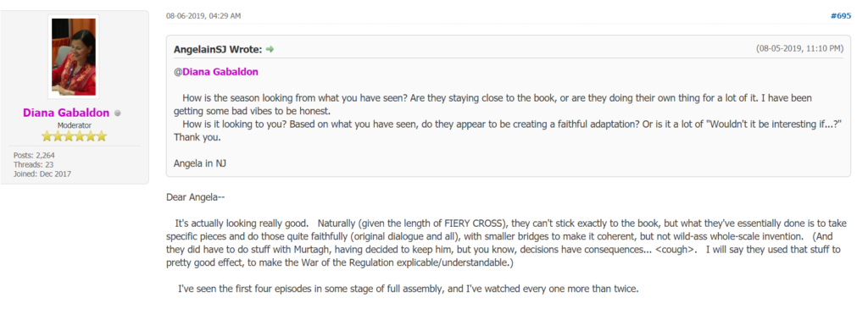Viewport: 868px width, 309px height.
Task: Click the FIERY CROSS mention in reply
Action: (473, 223)
